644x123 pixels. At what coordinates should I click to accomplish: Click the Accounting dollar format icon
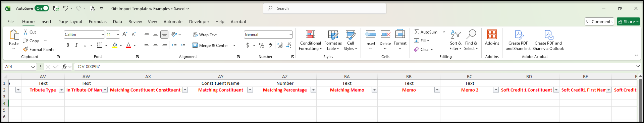[248, 45]
